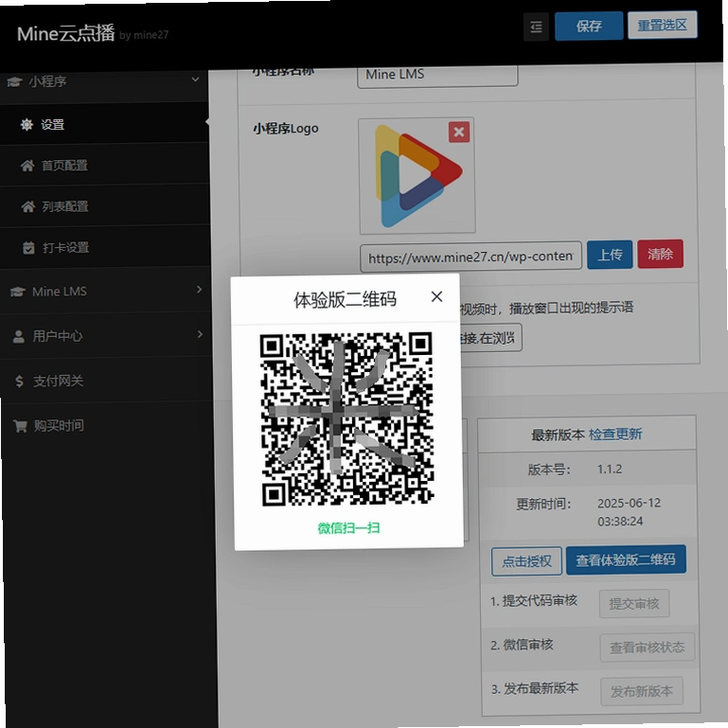Click the 检查更新 link
Image resolution: width=728 pixels, height=728 pixels.
[x=615, y=435]
